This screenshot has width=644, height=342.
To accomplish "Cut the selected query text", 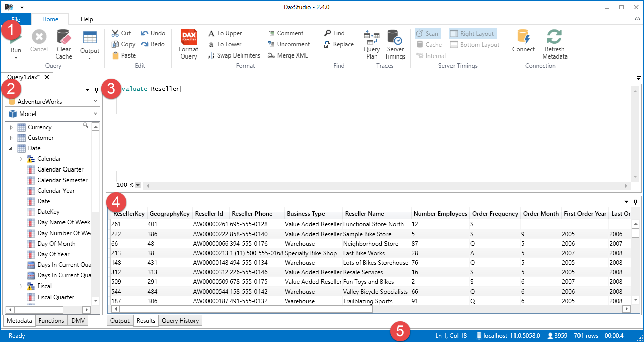I will pos(121,33).
